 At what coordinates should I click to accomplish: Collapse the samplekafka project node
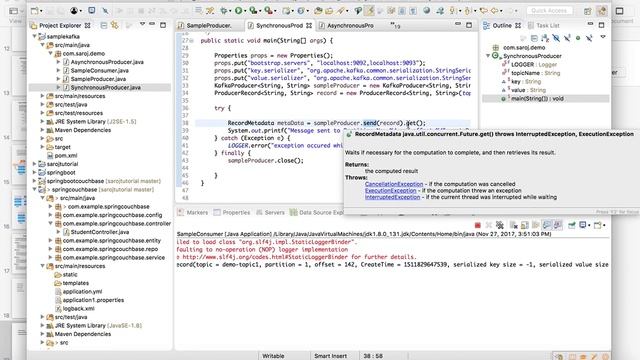point(35,36)
